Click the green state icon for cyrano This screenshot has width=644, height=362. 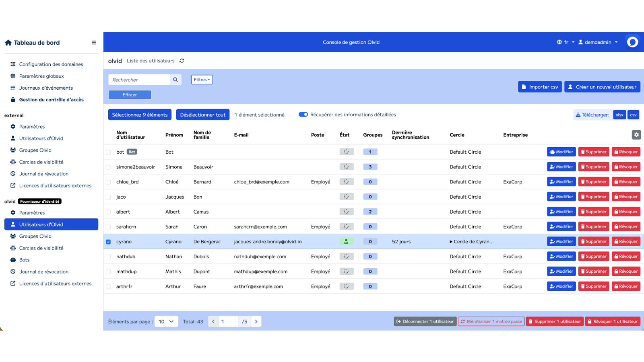click(x=346, y=242)
